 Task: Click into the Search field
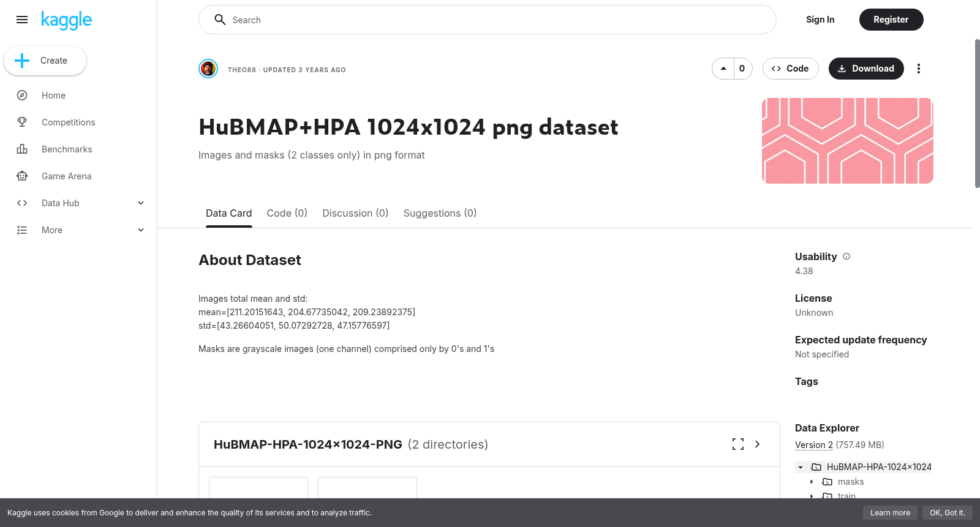click(488, 20)
